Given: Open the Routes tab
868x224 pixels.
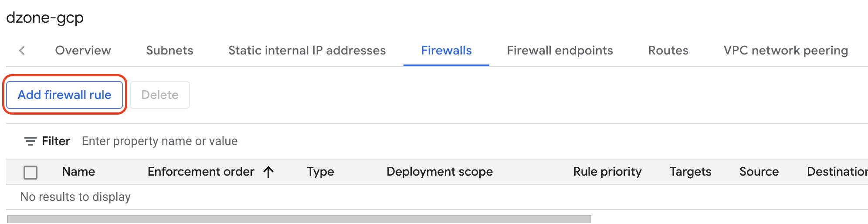Looking at the screenshot, I should [x=668, y=51].
